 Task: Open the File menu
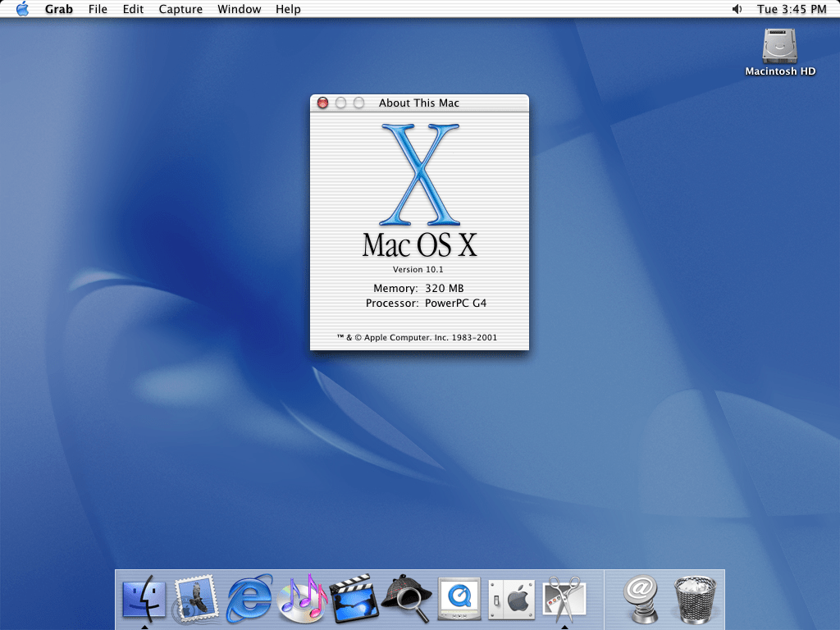click(98, 9)
